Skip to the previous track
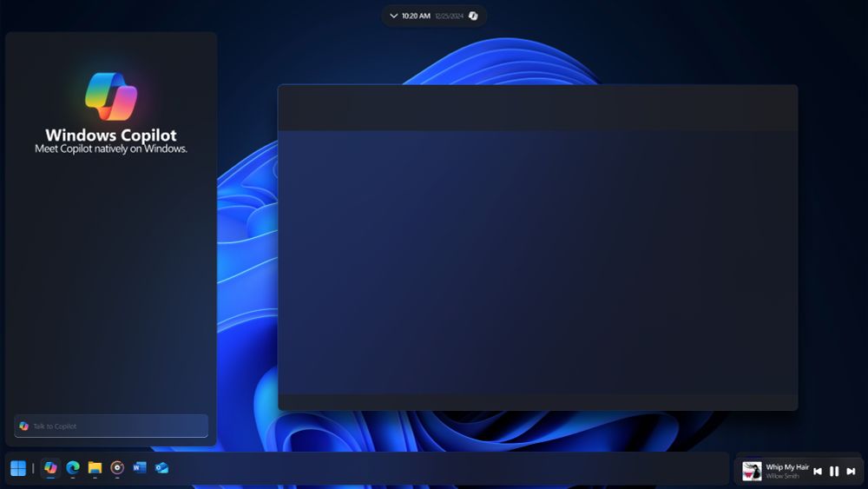 pyautogui.click(x=818, y=472)
